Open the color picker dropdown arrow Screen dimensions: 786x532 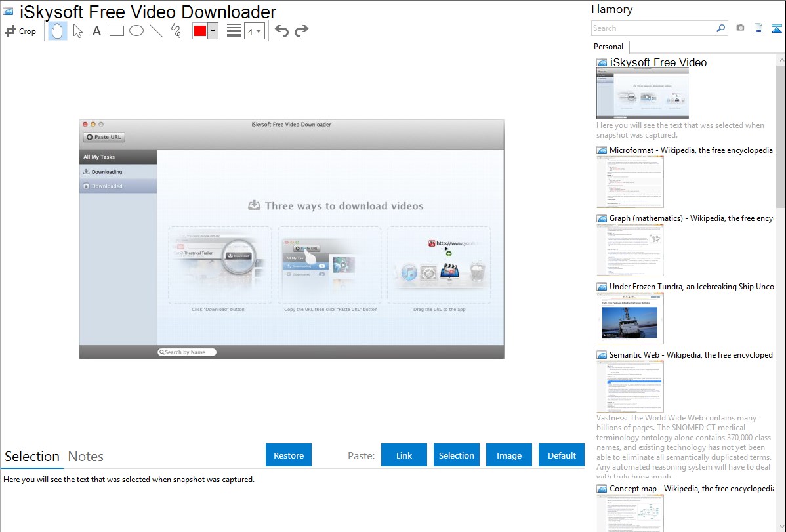click(213, 31)
